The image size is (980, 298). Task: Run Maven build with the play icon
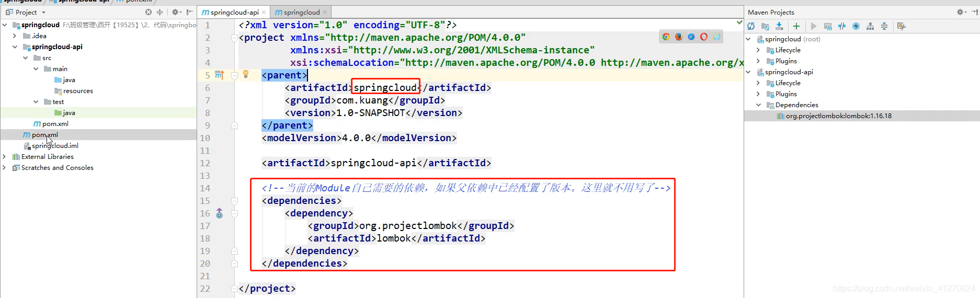pyautogui.click(x=813, y=26)
